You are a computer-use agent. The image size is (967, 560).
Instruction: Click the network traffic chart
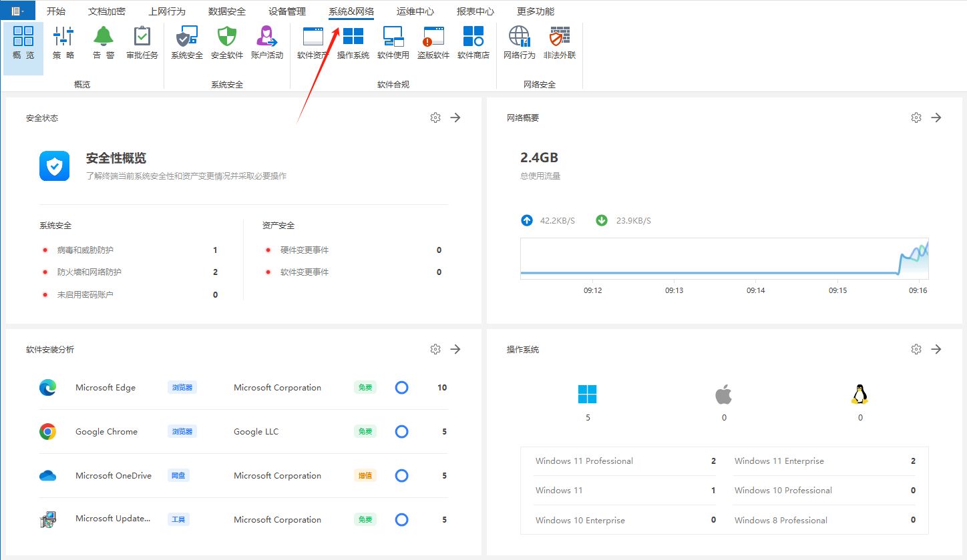pyautogui.click(x=725, y=259)
